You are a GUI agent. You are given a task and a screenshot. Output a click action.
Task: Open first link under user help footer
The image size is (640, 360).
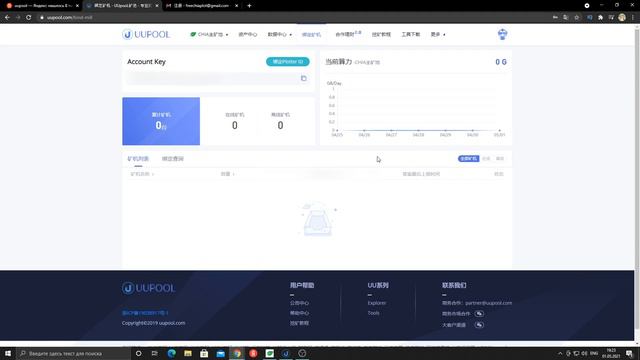click(x=299, y=303)
